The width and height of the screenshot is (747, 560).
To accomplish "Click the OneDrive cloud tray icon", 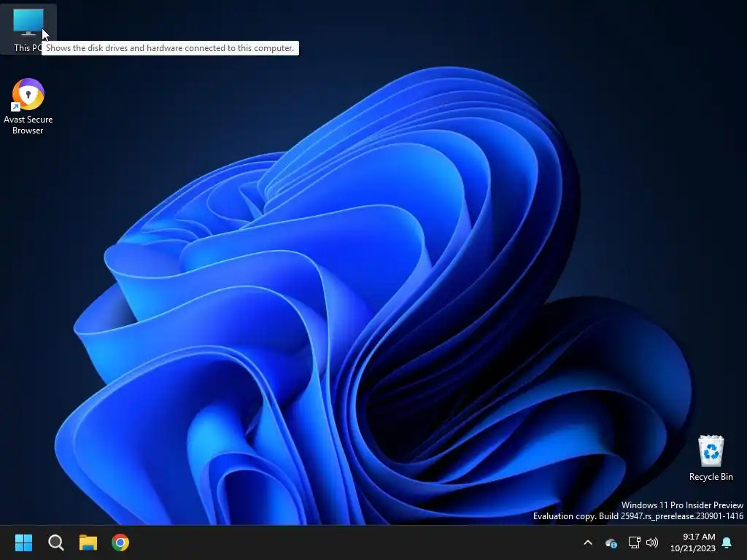I will click(611, 542).
